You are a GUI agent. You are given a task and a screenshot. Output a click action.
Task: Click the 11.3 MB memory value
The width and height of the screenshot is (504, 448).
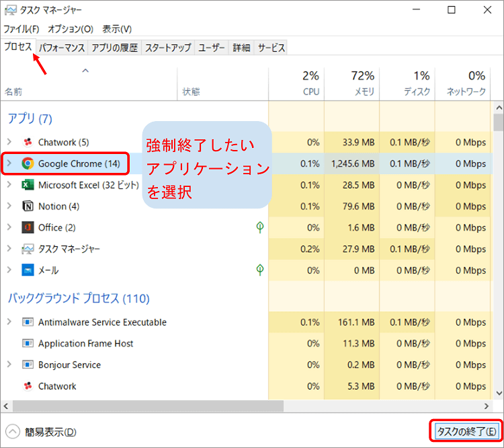358,344
